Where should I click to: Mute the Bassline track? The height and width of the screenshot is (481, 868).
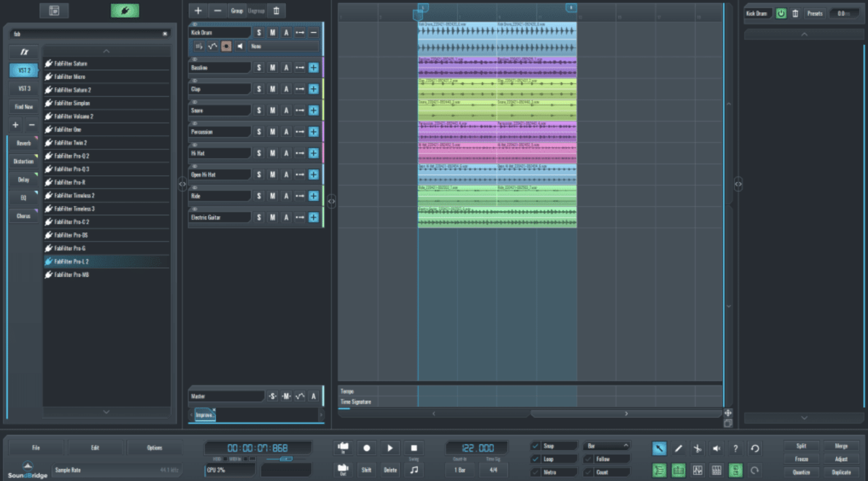pyautogui.click(x=272, y=68)
